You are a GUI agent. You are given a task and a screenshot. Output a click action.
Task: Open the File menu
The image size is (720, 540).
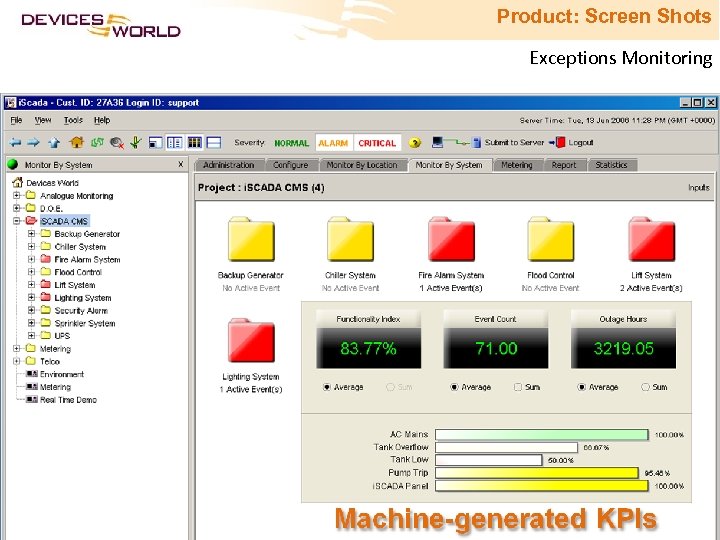tap(16, 120)
